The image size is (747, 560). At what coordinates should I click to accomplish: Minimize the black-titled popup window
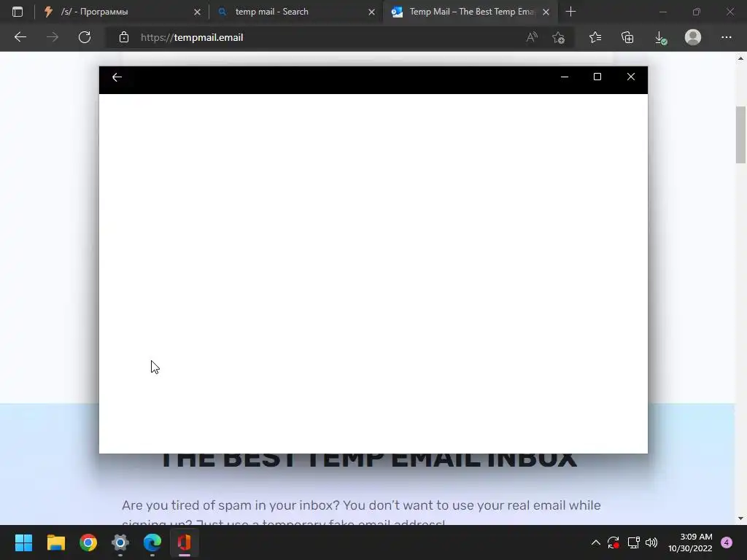(565, 77)
